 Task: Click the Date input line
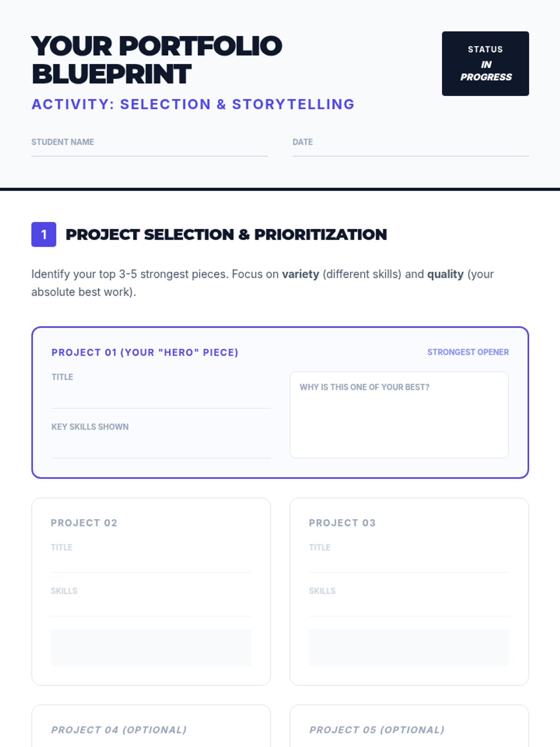pyautogui.click(x=411, y=147)
